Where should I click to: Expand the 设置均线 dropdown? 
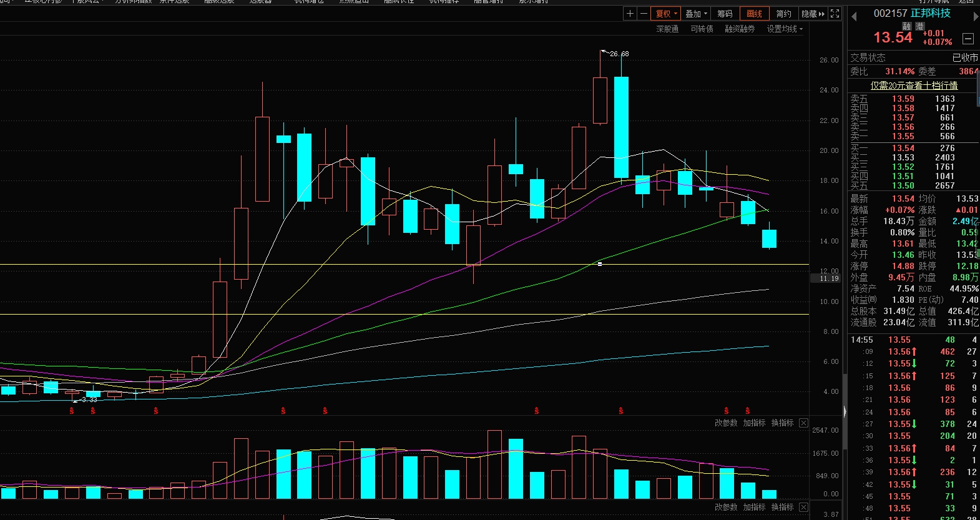click(785, 29)
